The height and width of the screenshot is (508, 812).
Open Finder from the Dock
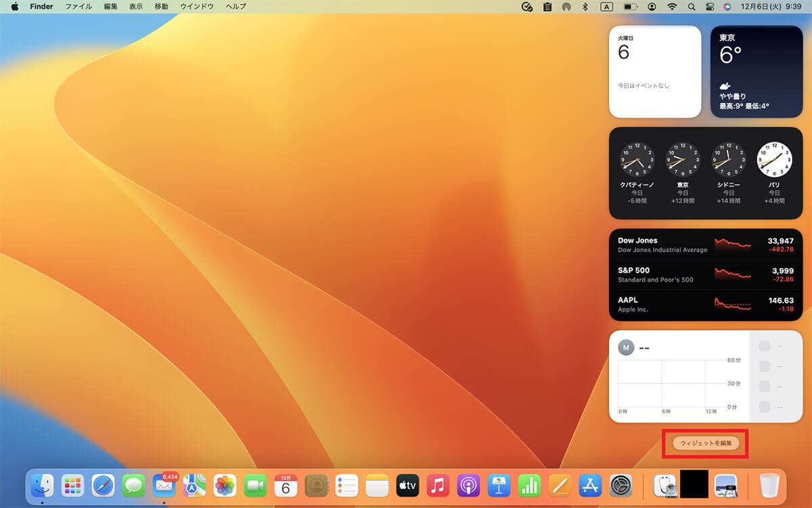(43, 485)
